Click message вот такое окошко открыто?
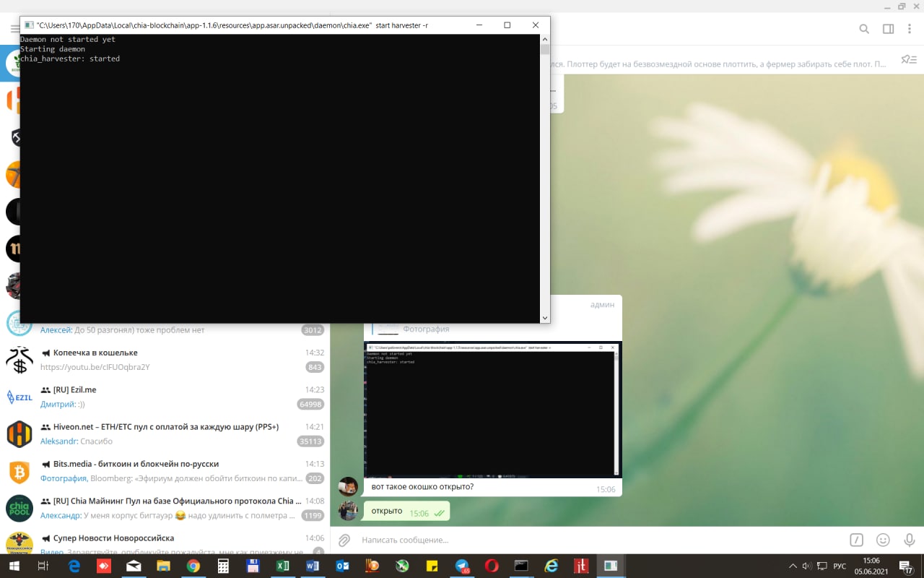The image size is (924, 578). pos(422,487)
